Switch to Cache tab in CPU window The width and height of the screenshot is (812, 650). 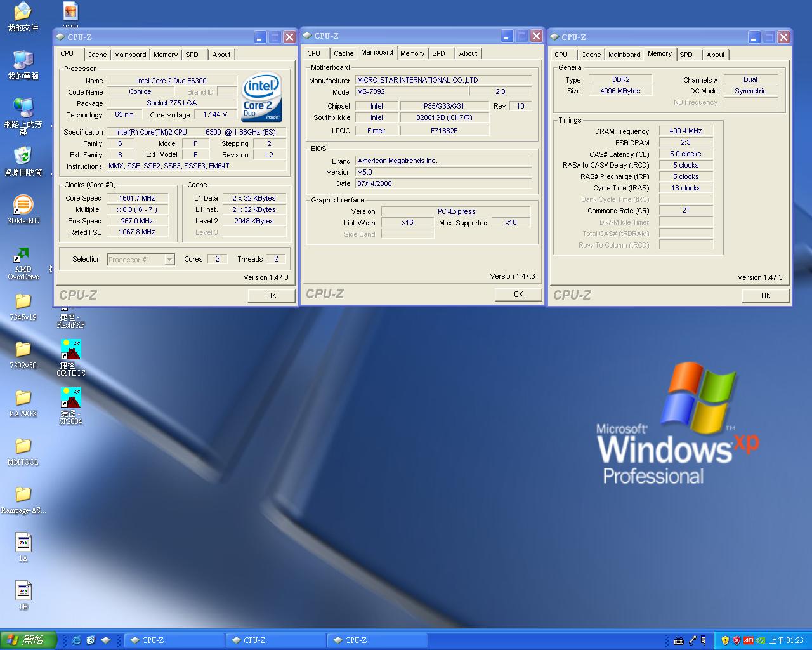click(97, 55)
